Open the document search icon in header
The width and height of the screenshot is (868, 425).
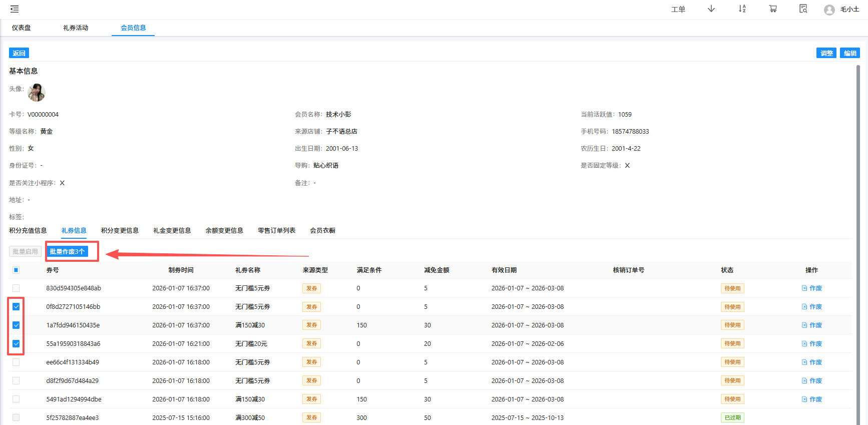(x=803, y=9)
